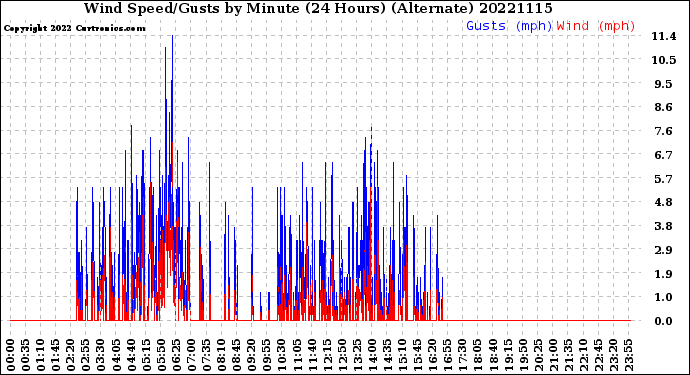The width and height of the screenshot is (690, 375).
Task: Click the x-axis time label 05:50
Action: pyautogui.click(x=161, y=355)
